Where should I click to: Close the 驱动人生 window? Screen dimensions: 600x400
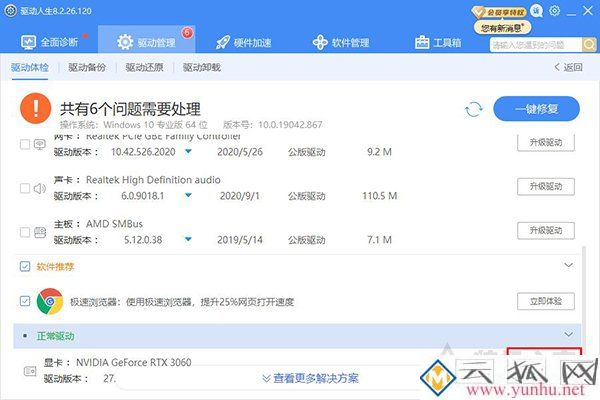tap(588, 11)
